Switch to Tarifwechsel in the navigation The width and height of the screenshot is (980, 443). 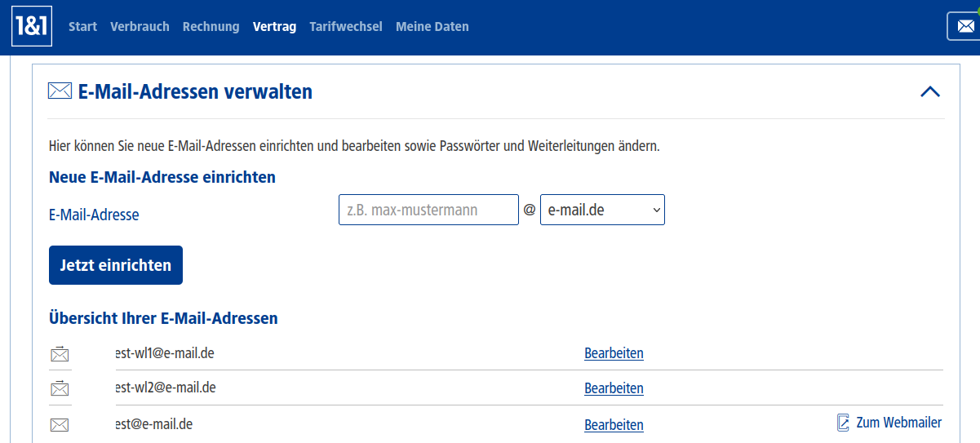click(346, 27)
